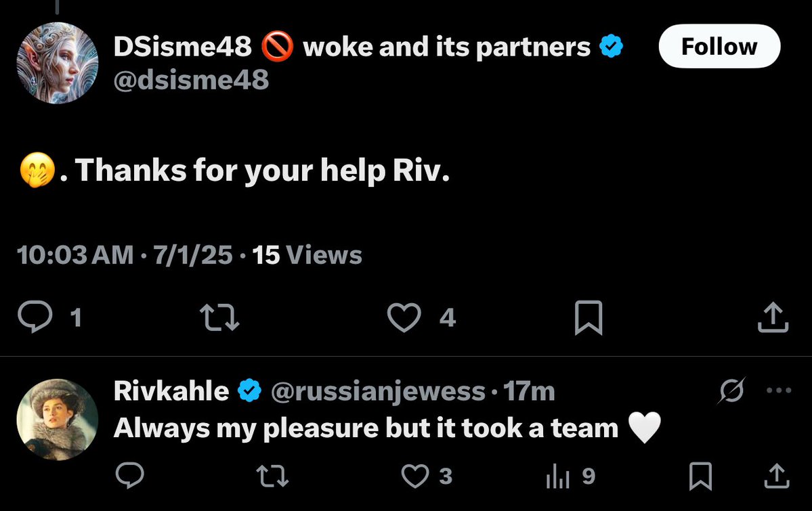Like Rivkahle's reply

[415, 476]
